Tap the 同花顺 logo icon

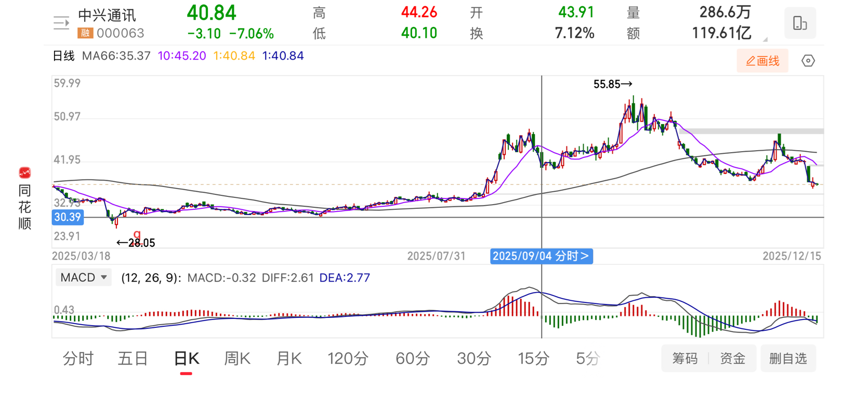coord(24,172)
